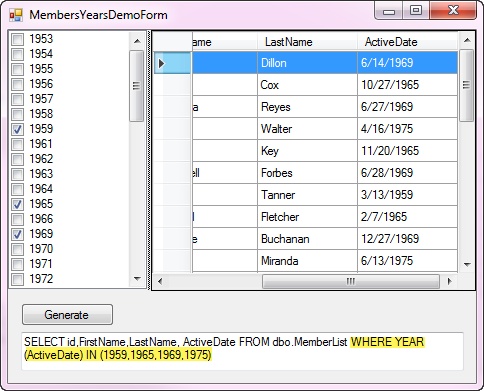Maximize the MembersYearsDemoForm window
Image resolution: width=484 pixels, height=391 pixels.
pyautogui.click(x=416, y=11)
